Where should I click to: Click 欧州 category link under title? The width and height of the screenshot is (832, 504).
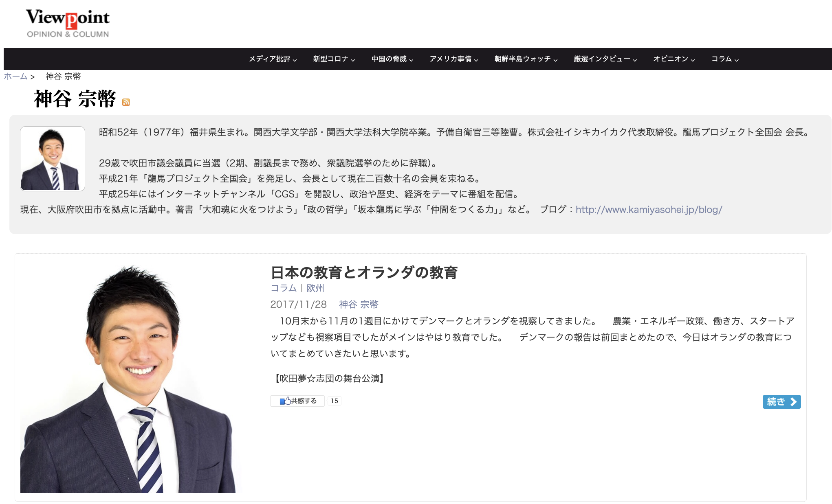coord(315,288)
